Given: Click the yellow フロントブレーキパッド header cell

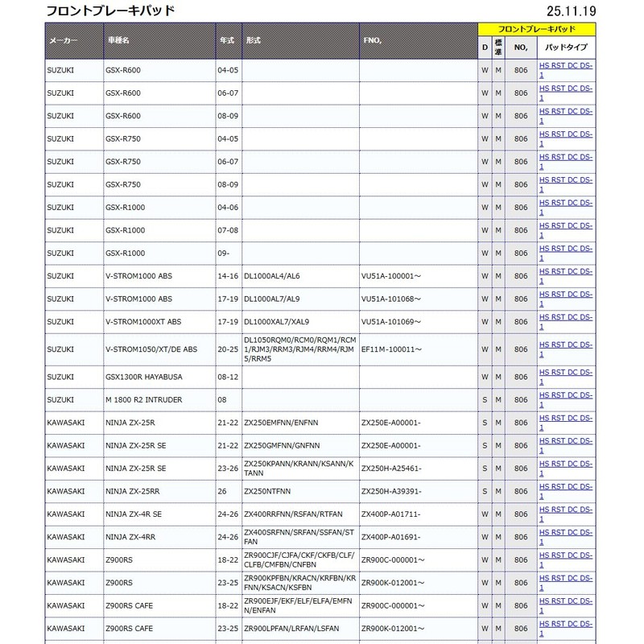Looking at the screenshot, I should tap(537, 29).
